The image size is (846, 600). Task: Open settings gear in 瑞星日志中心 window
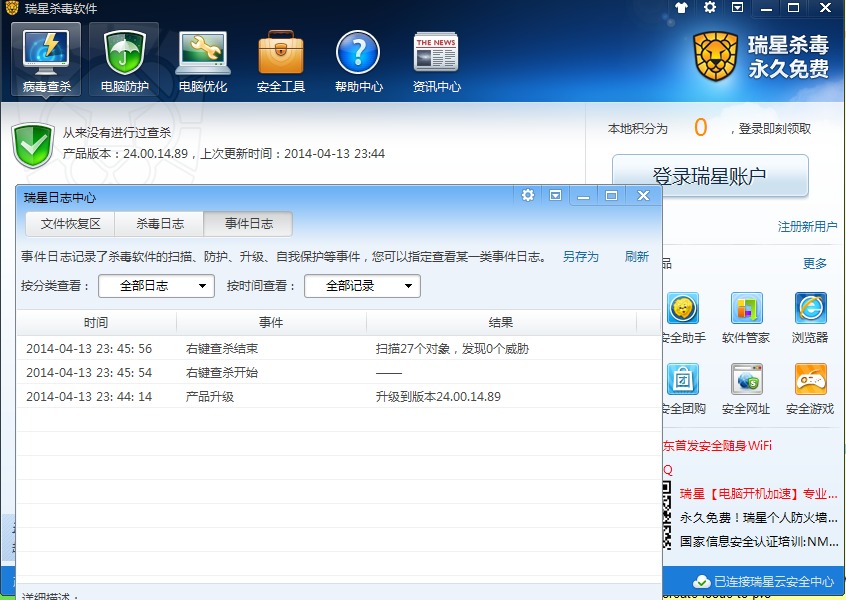[x=528, y=195]
